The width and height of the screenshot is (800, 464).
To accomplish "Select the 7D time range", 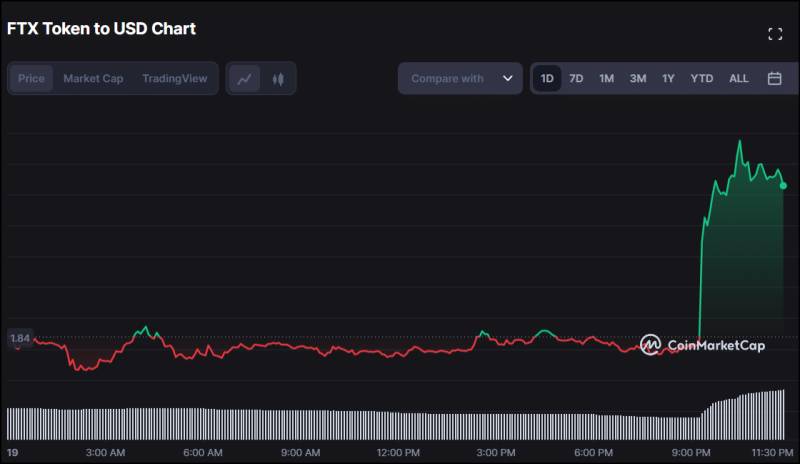I will point(576,79).
